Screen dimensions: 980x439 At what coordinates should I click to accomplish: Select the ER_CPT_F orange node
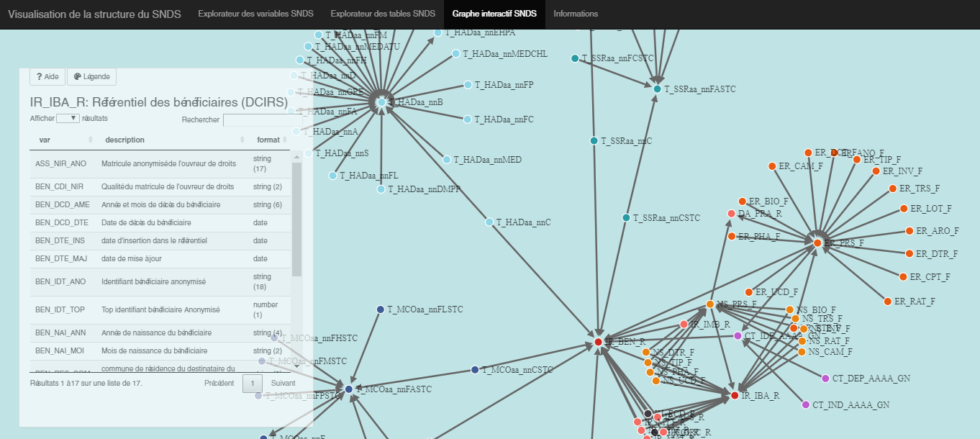coord(903,276)
